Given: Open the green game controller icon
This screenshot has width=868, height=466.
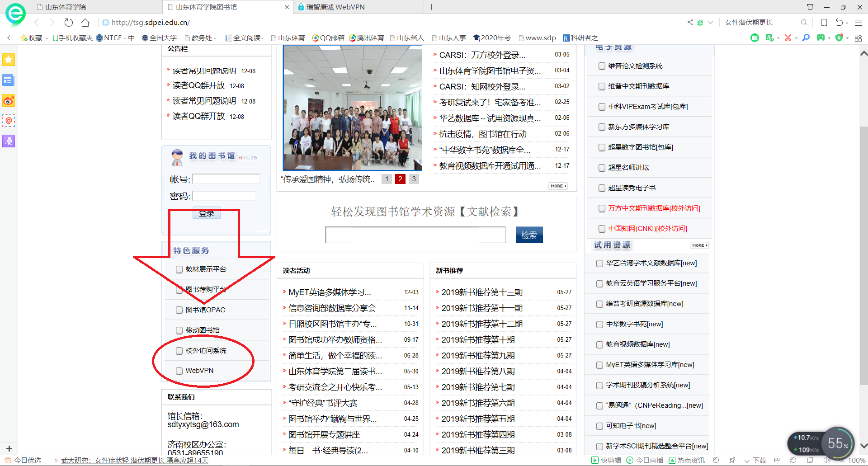Looking at the screenshot, I should [821, 38].
